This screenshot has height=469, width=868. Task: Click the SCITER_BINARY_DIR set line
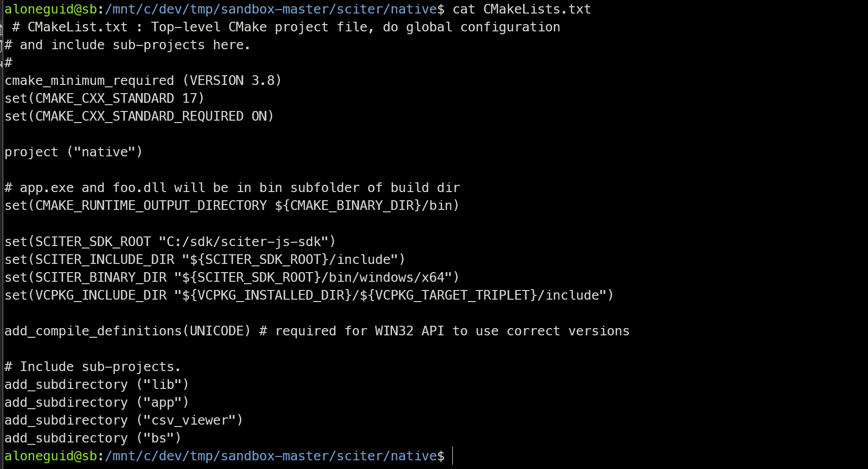(232, 277)
